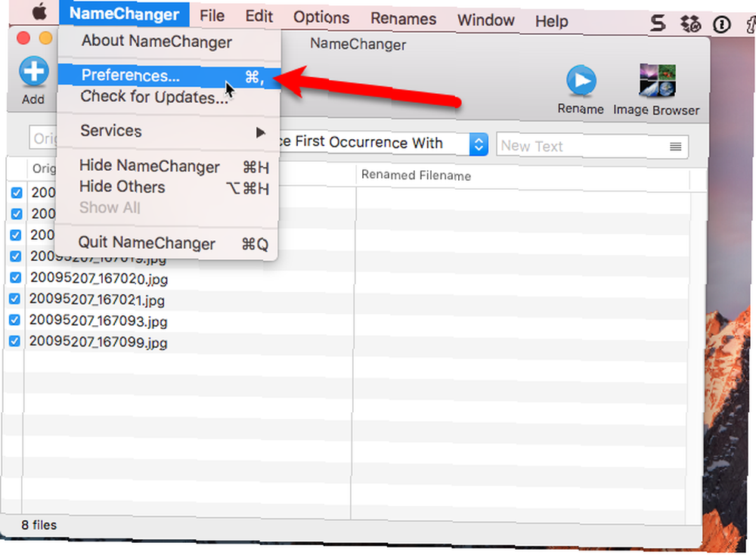Click the Renamed Filename column header
Image resolution: width=756 pixels, height=555 pixels.
416,175
